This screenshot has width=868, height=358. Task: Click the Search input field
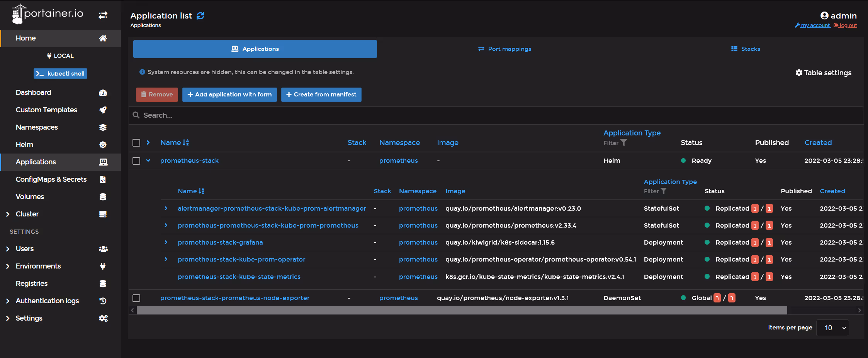point(496,115)
